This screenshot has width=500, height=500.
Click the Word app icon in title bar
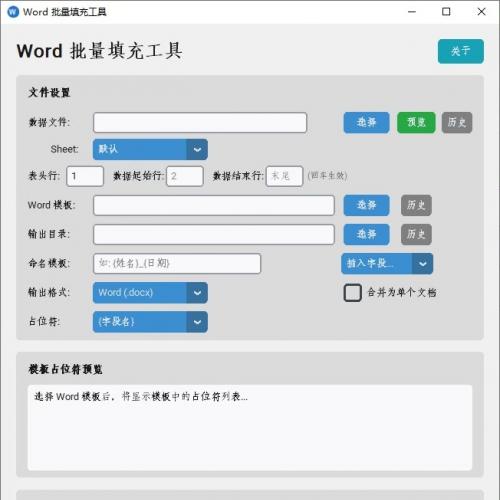13,12
